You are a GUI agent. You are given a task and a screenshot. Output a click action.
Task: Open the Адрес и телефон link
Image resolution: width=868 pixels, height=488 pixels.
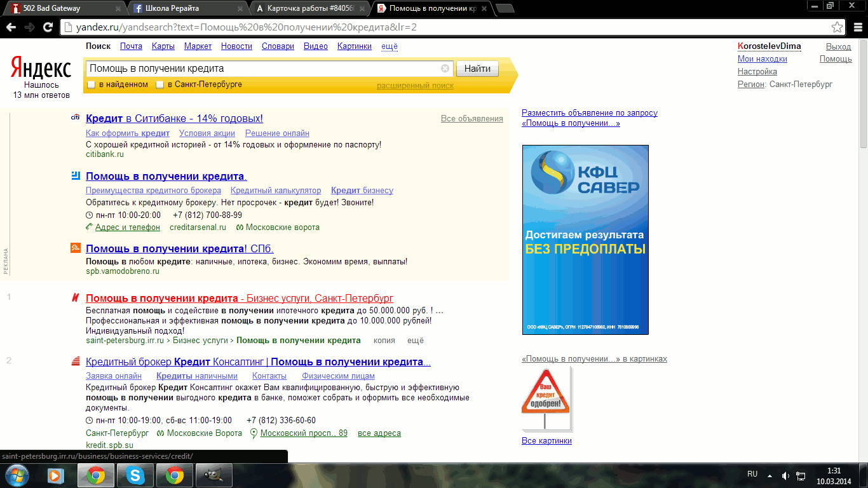coord(127,227)
